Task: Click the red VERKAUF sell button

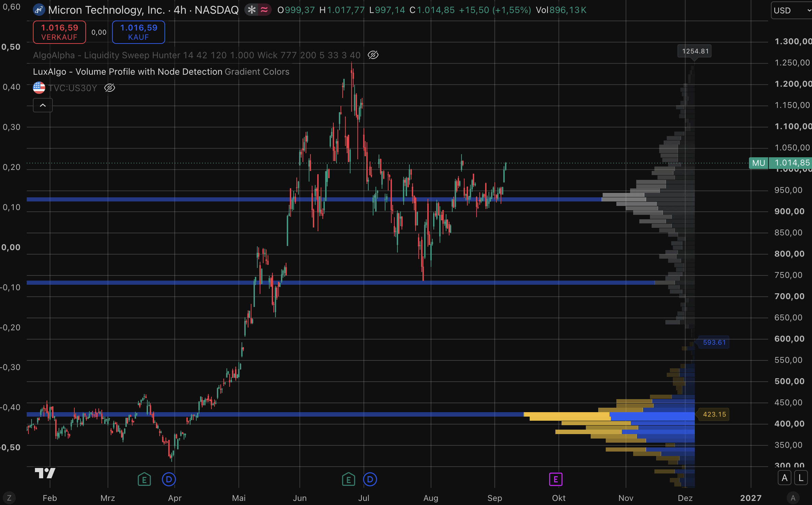Action: (60, 32)
